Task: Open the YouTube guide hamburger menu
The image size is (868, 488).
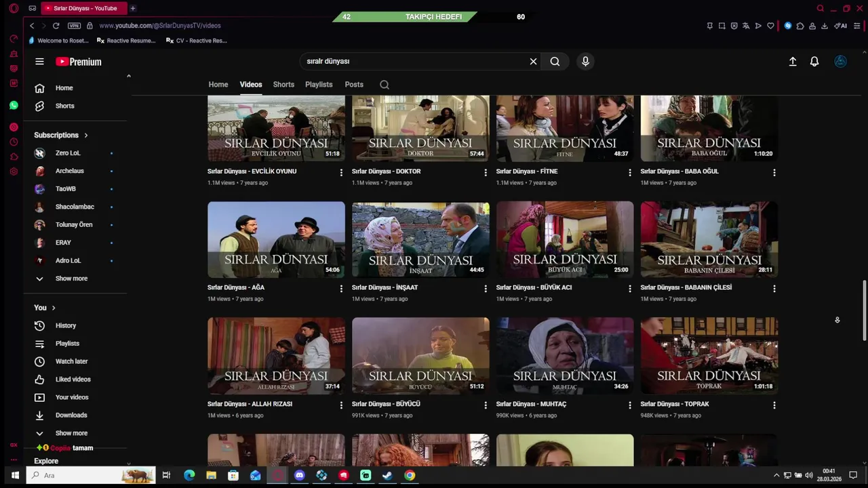Action: pyautogui.click(x=39, y=62)
